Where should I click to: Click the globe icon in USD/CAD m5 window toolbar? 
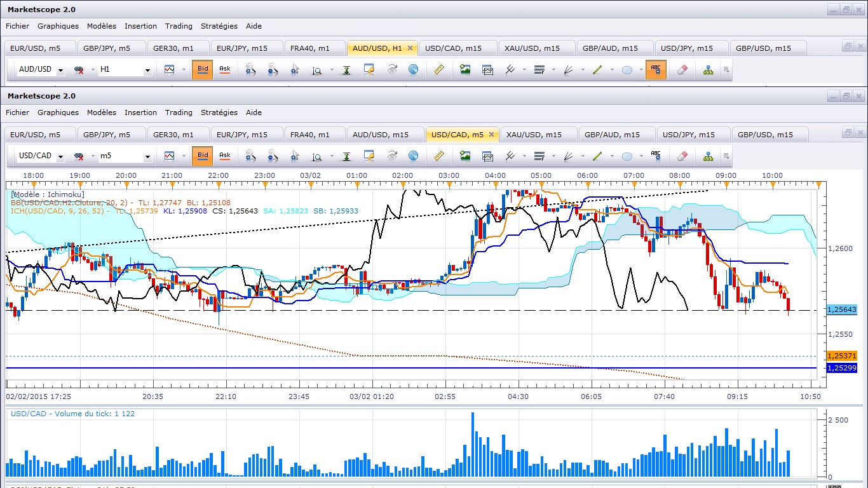(x=413, y=156)
